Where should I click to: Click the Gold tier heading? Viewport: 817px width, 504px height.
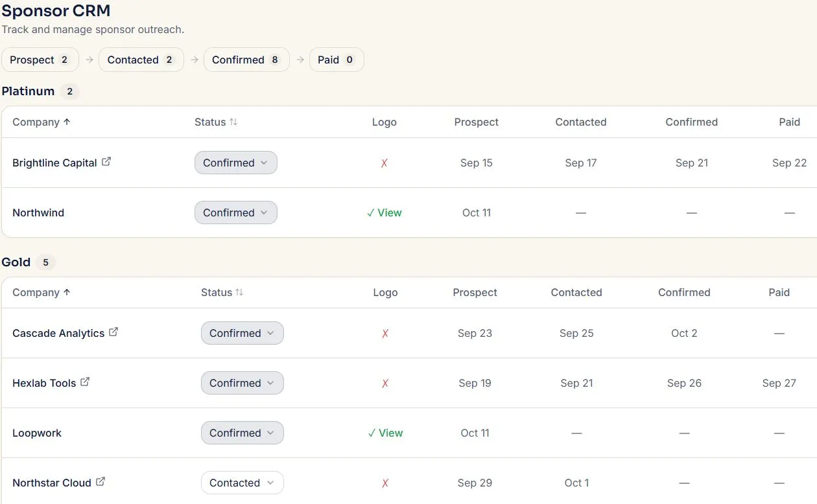[x=16, y=262]
